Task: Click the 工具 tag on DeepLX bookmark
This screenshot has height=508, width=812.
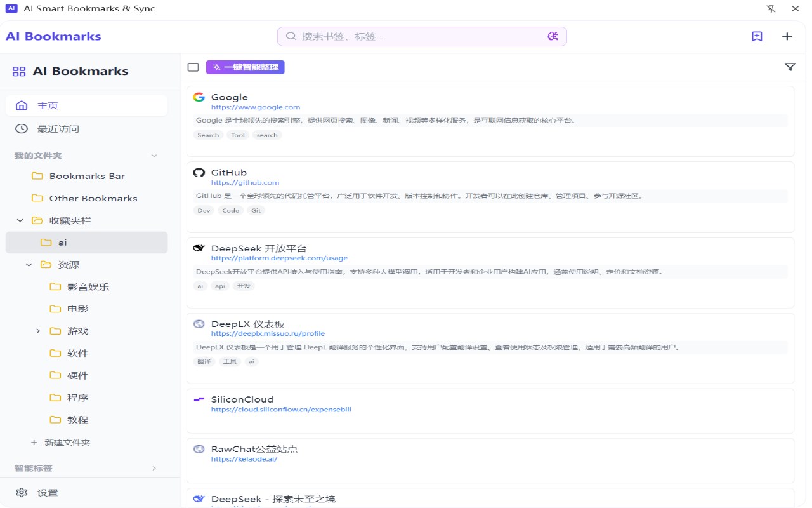Action: [x=230, y=362]
